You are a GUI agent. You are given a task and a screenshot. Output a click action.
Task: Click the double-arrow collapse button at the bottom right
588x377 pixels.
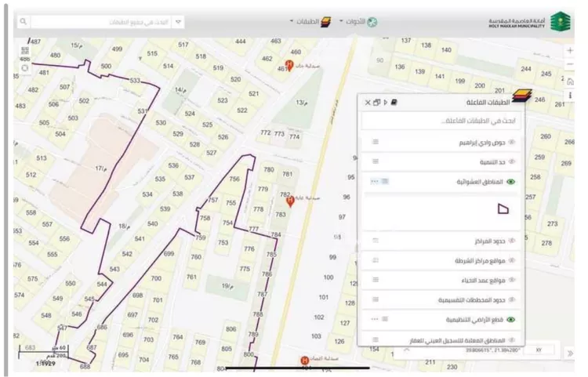[570, 353]
